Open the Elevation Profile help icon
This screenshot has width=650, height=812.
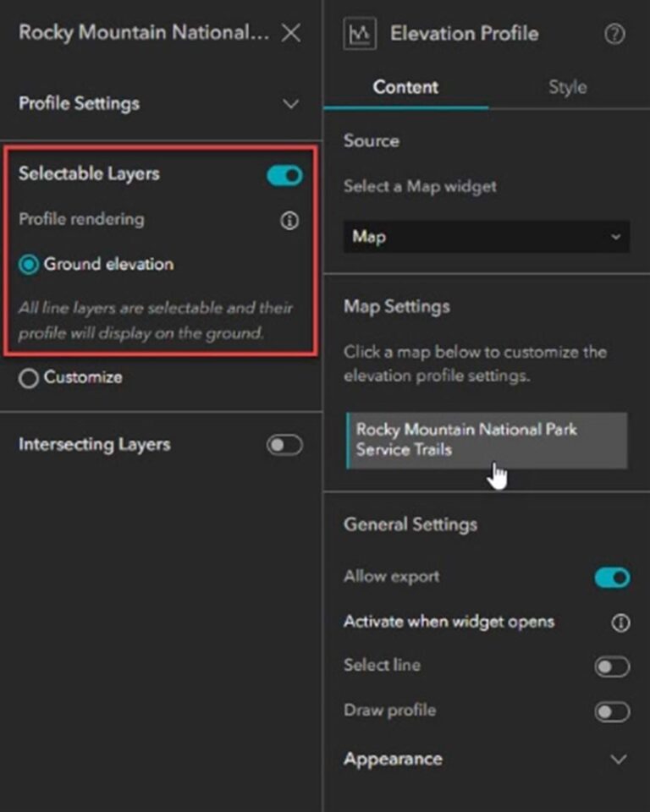pyautogui.click(x=615, y=35)
